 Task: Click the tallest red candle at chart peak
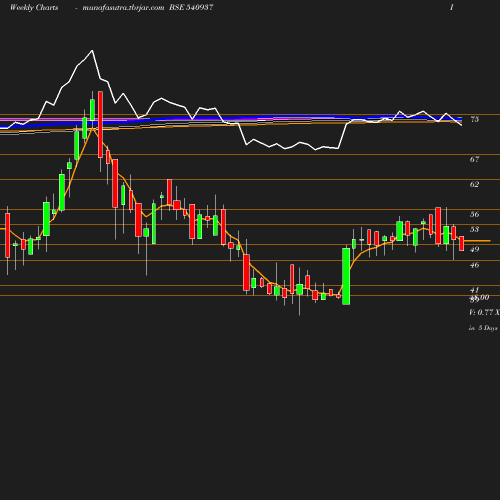point(100,124)
